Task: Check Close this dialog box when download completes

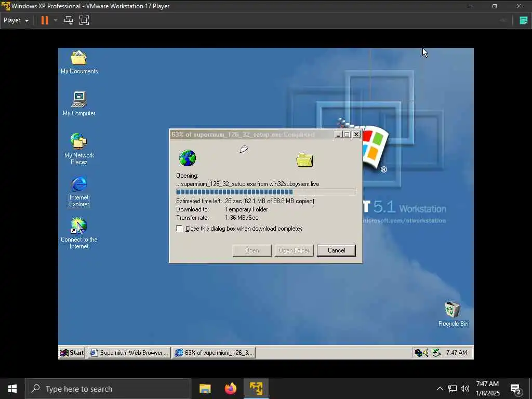Action: tap(179, 229)
